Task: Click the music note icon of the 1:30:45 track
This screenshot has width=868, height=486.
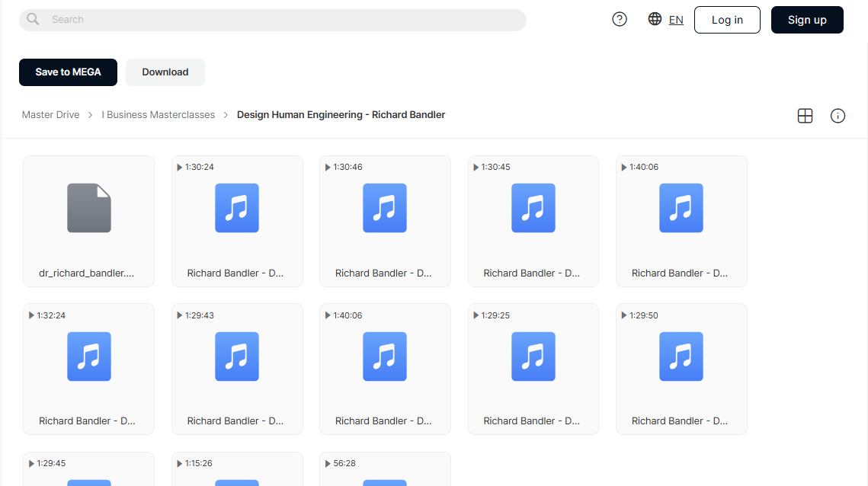Action: coord(533,207)
